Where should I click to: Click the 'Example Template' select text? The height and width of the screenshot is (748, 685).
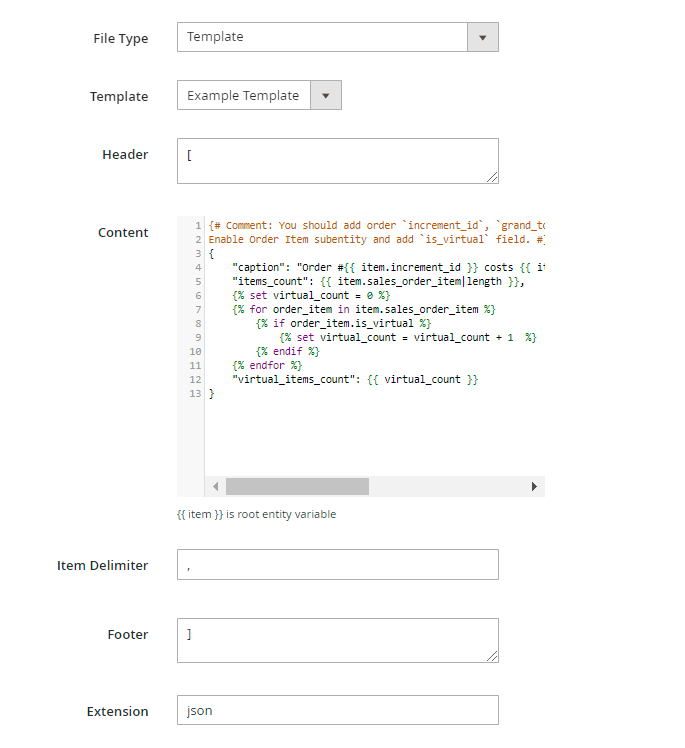(x=243, y=96)
